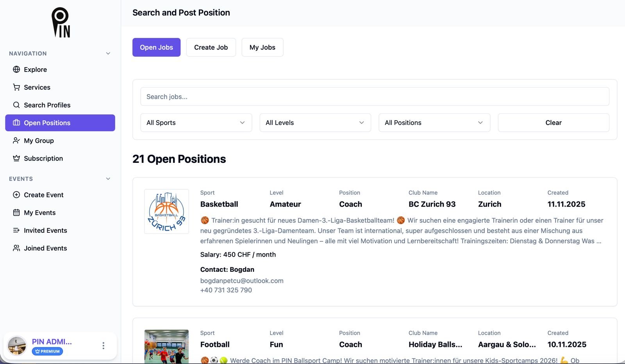Open the All Sports dropdown
The image size is (625, 364).
[x=196, y=123]
